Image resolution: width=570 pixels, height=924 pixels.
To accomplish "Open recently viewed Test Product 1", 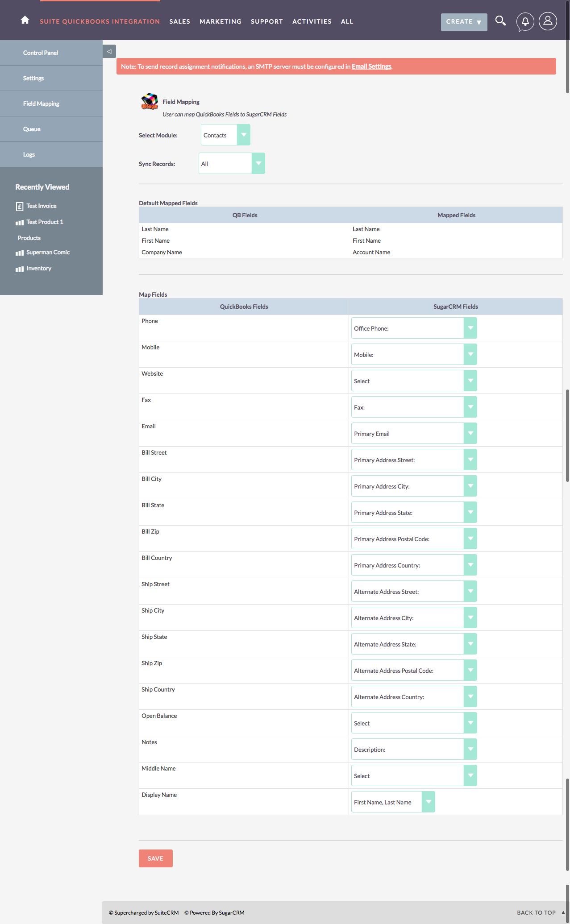I will pos(45,222).
